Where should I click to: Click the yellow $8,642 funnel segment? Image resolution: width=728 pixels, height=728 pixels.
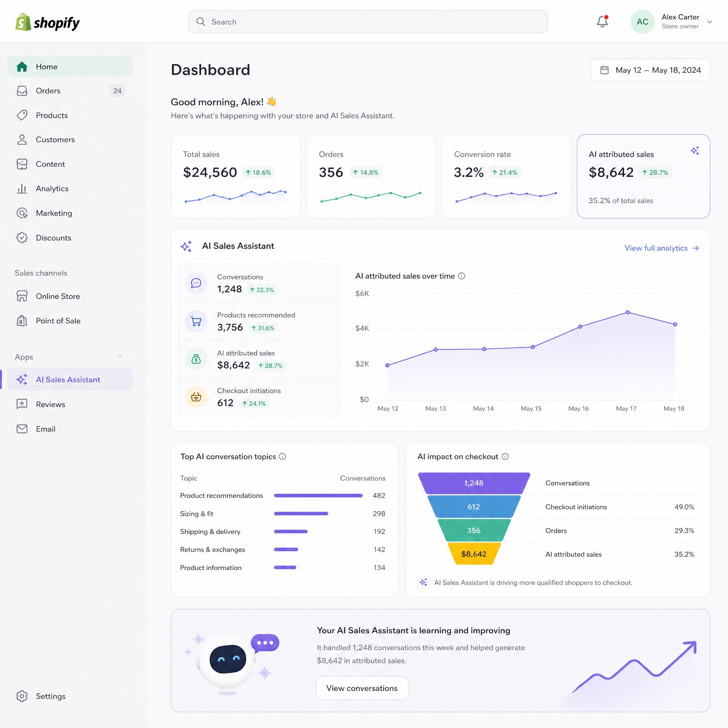[x=474, y=554]
